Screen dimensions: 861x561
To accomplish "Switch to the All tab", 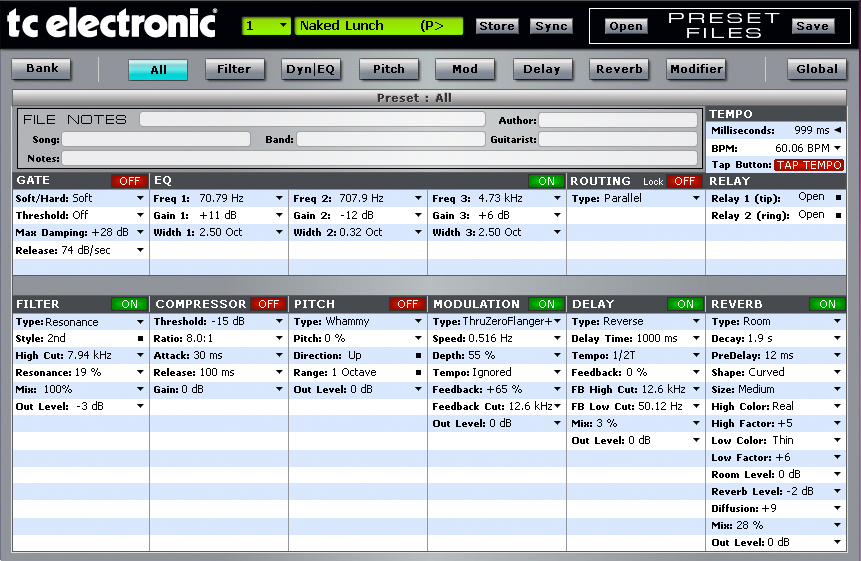I will 158,70.
